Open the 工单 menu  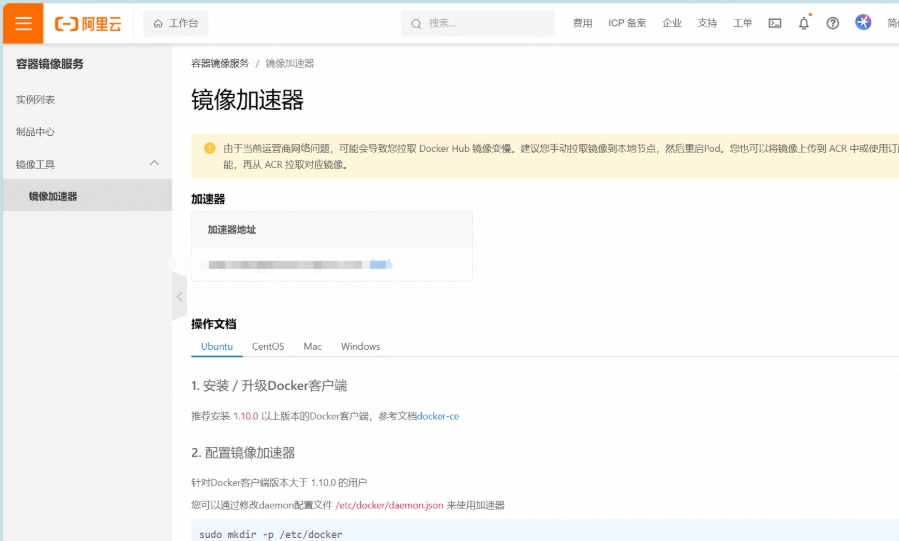pos(742,23)
